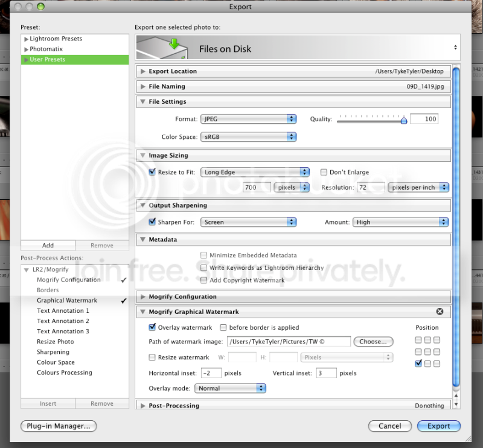483x448 pixels.
Task: Click the Export button
Action: (x=438, y=426)
